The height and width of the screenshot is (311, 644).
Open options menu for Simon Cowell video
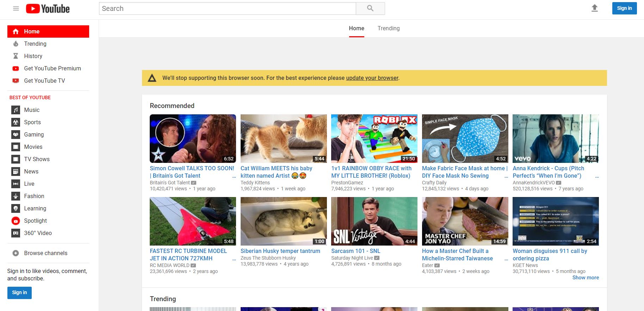click(234, 177)
